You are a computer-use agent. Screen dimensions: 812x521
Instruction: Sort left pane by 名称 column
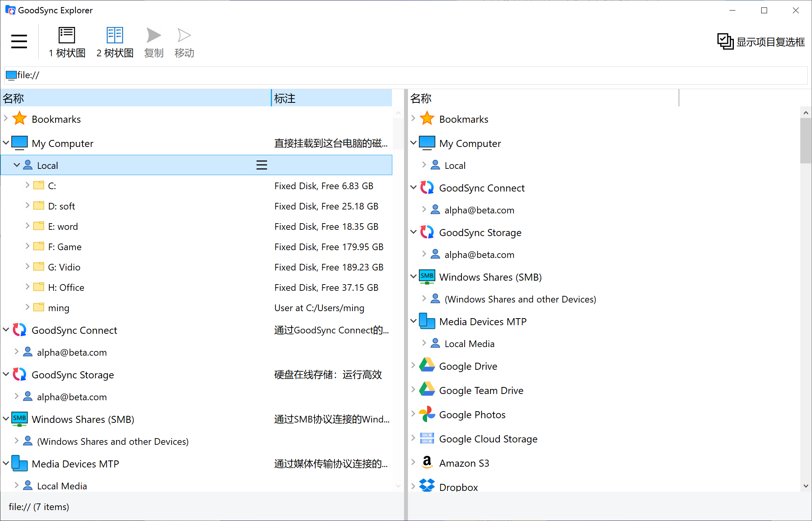(136, 98)
